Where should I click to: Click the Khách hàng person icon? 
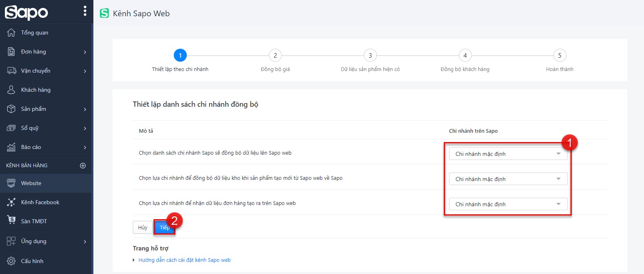click(11, 90)
